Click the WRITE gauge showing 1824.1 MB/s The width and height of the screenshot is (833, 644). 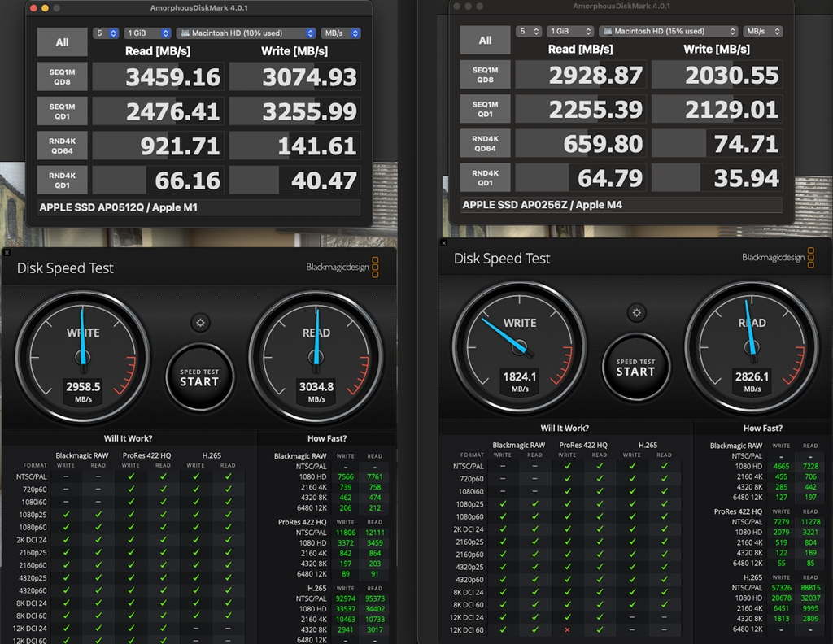(520, 347)
